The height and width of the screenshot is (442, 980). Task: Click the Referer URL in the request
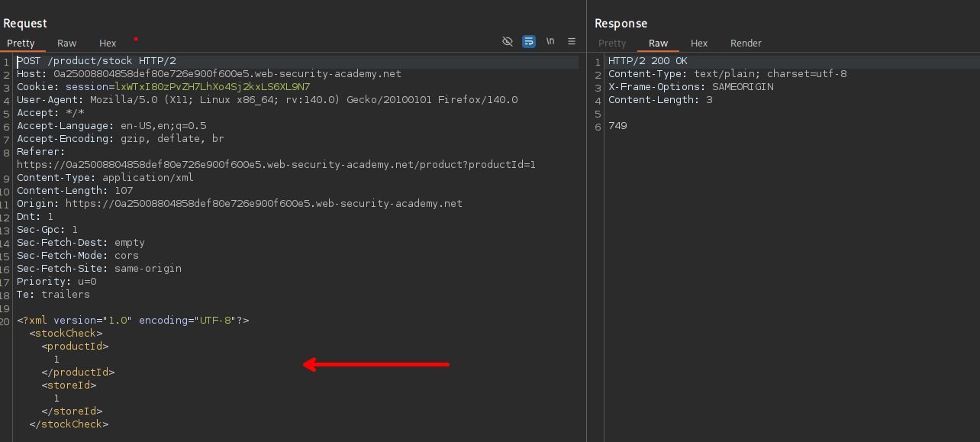(276, 165)
